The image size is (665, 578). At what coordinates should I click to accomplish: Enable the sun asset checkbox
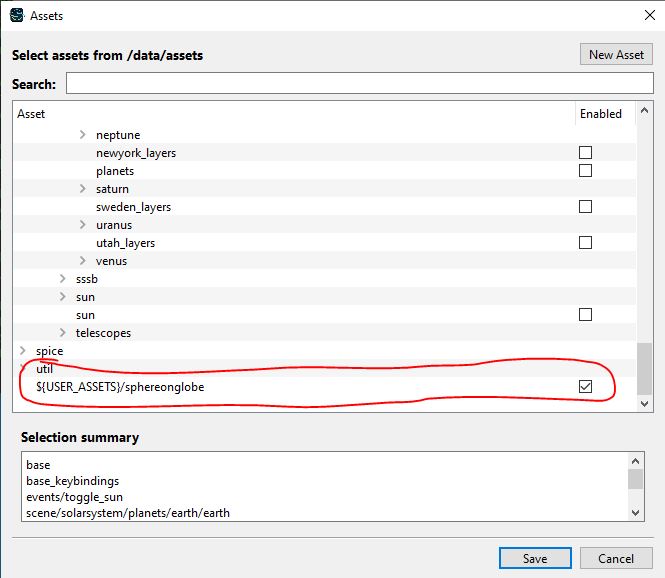(x=585, y=315)
